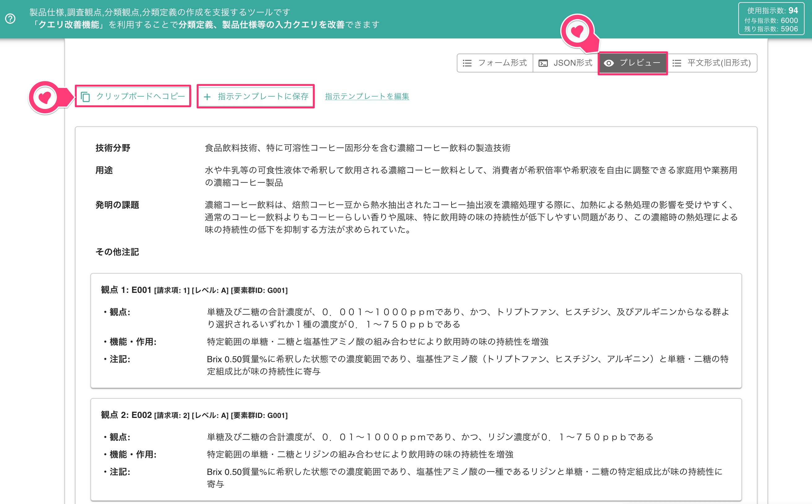Click heading 観点 2: E002

[126, 415]
